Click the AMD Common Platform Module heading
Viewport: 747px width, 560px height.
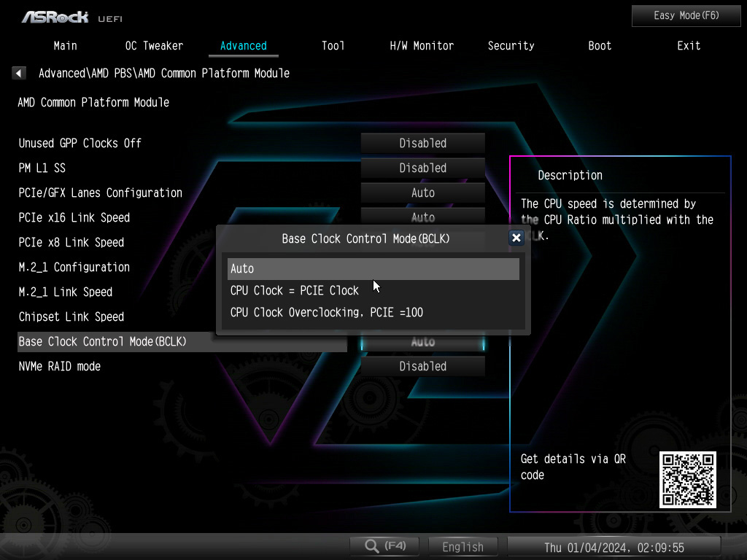coord(93,102)
